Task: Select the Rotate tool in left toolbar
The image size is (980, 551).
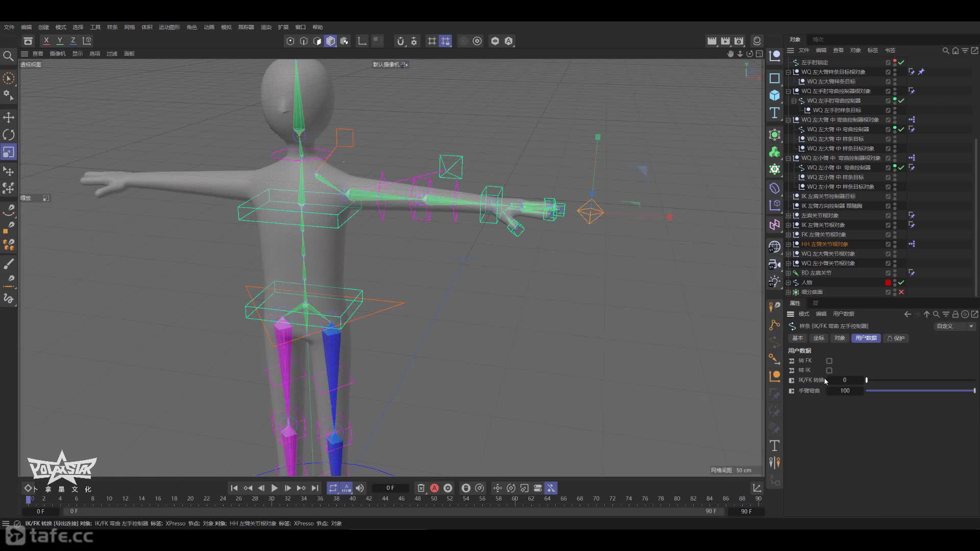Action: pos(9,135)
